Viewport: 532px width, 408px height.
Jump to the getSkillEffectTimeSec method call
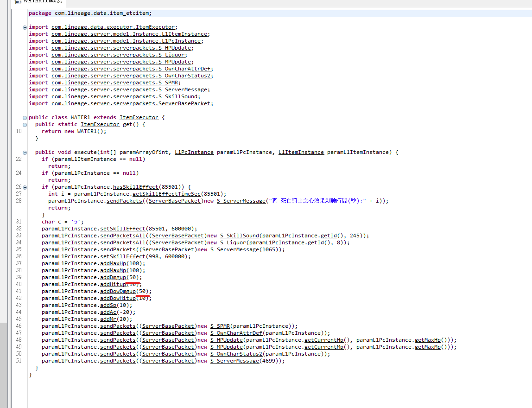click(166, 194)
